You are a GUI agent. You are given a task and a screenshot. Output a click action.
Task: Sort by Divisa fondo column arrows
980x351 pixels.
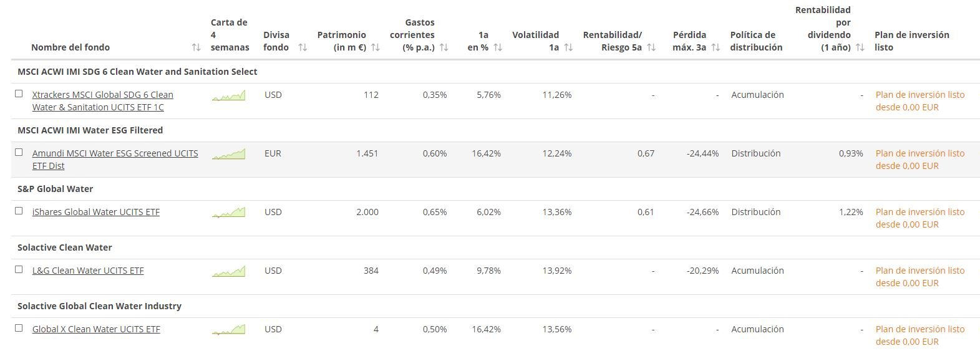coord(303,47)
